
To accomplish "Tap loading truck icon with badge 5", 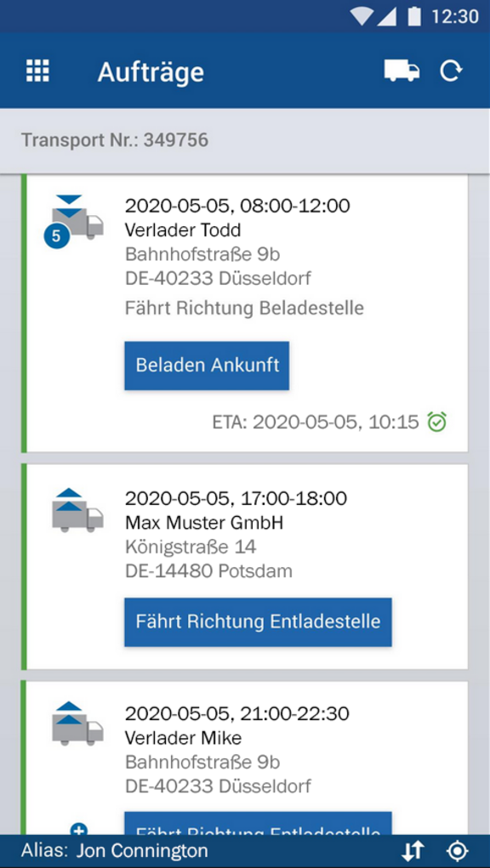I will click(x=74, y=221).
